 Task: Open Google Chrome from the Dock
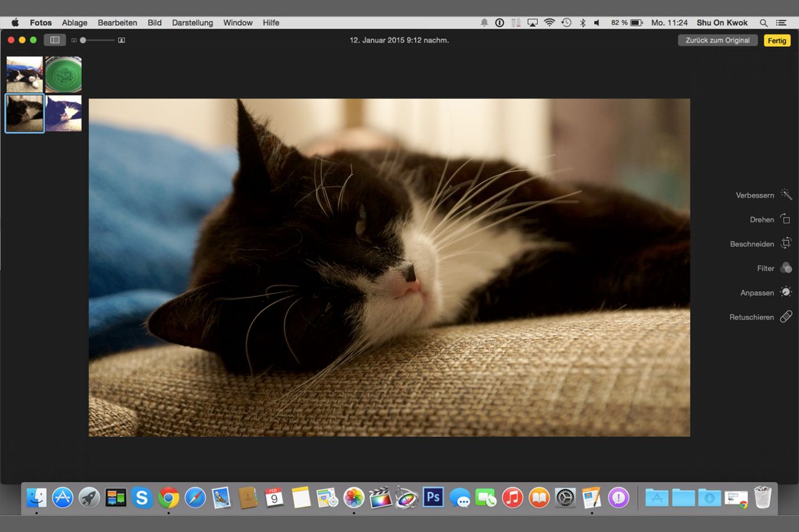pyautogui.click(x=168, y=497)
